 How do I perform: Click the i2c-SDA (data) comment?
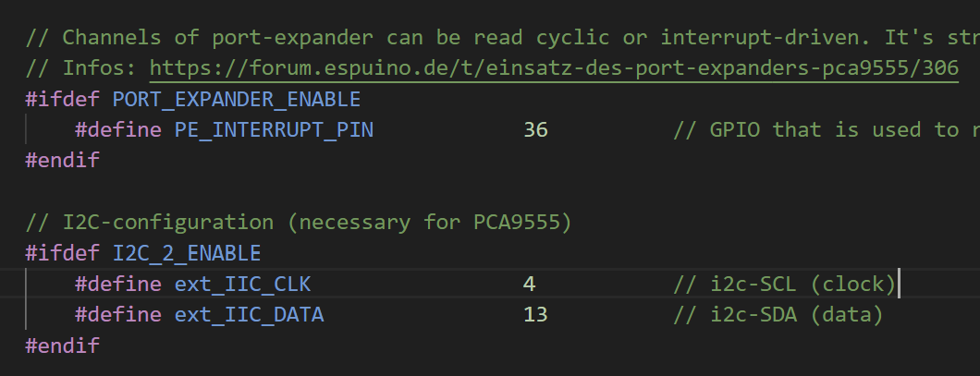(778, 315)
